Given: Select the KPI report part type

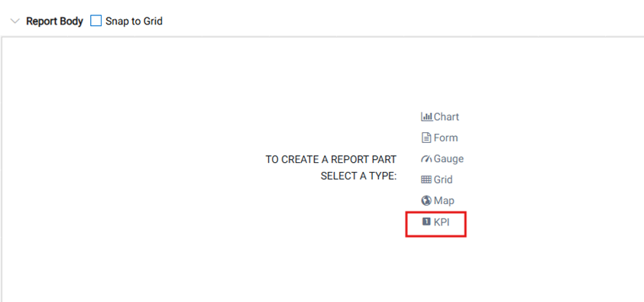Looking at the screenshot, I should pyautogui.click(x=442, y=222).
